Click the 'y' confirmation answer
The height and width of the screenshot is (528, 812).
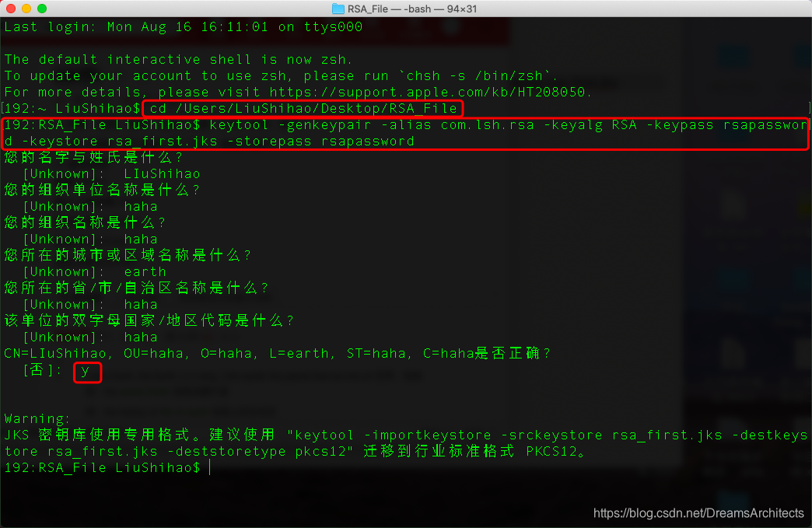click(x=85, y=370)
